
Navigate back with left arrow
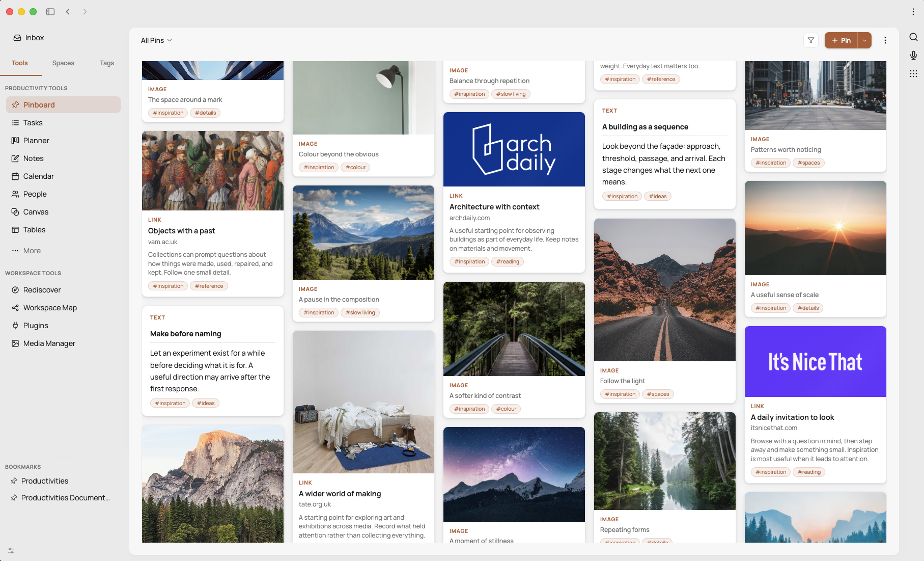[68, 12]
